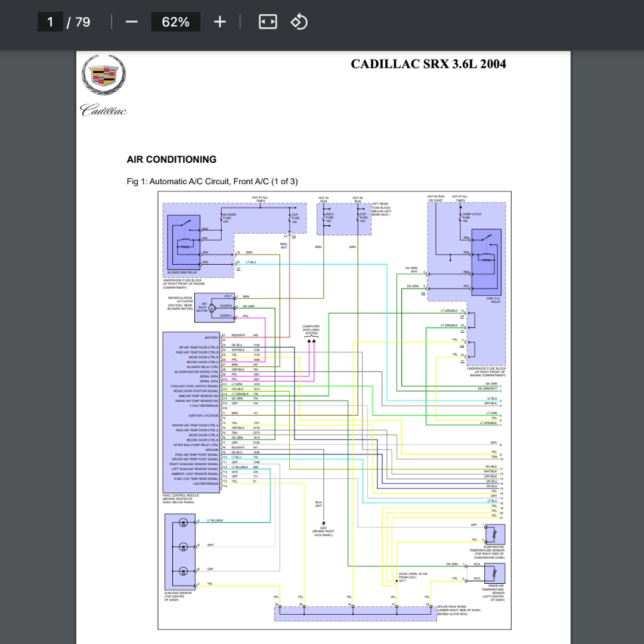Screen dimensions: 644x644
Task: Click the 'MODE DOOR POSITION SIGNAL' pin label
Action: click(196, 391)
